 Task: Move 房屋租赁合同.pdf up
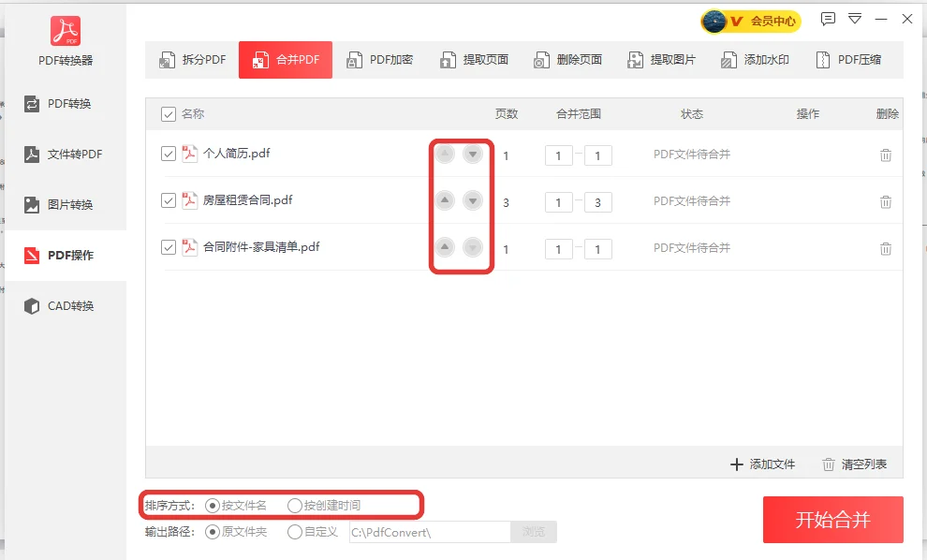pos(445,200)
